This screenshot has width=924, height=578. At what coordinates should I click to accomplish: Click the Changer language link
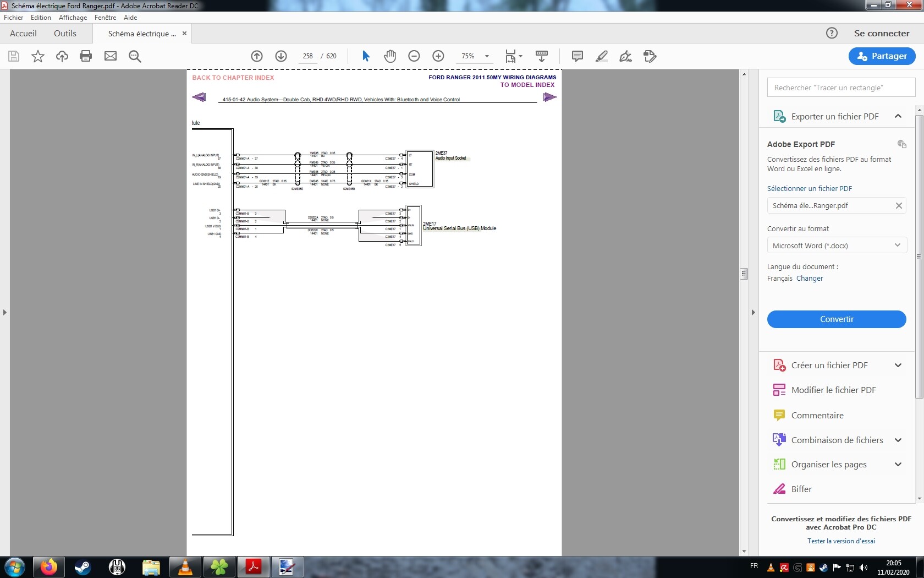(x=810, y=278)
